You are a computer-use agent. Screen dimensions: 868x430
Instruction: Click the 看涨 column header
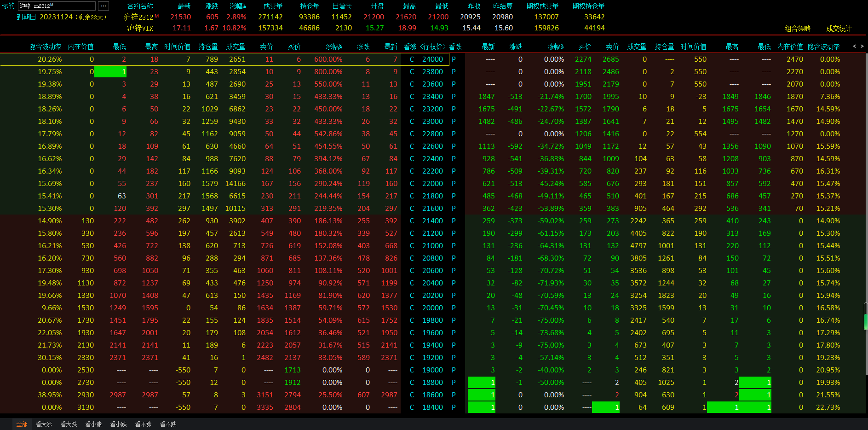coord(410,46)
